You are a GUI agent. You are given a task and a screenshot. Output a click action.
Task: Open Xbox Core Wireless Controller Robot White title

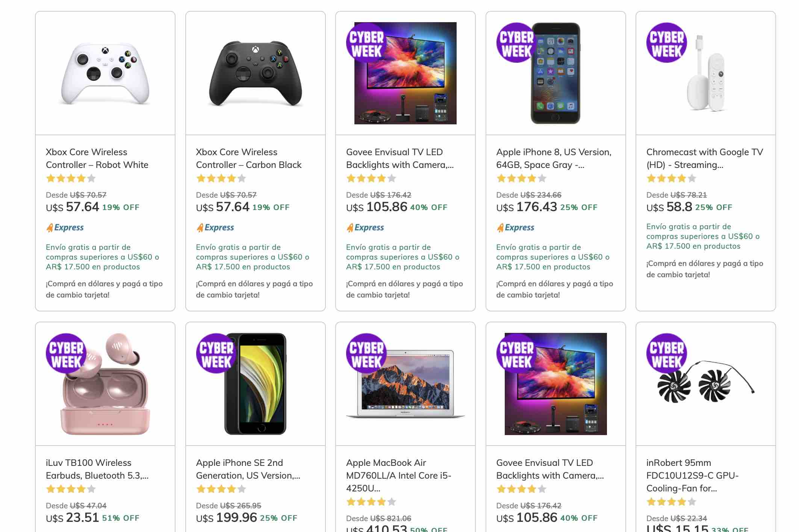[x=97, y=159]
